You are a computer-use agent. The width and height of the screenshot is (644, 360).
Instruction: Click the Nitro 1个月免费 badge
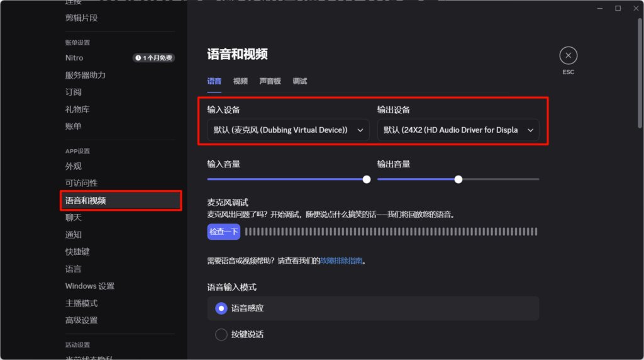[153, 58]
